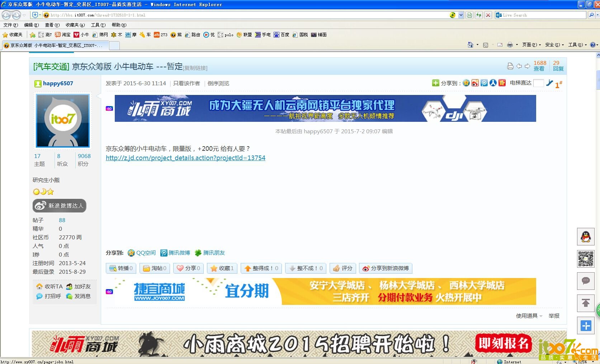Open the 页面(P) command bar dropdown
Image resolution: width=600 pixels, height=364 pixels.
(x=531, y=45)
